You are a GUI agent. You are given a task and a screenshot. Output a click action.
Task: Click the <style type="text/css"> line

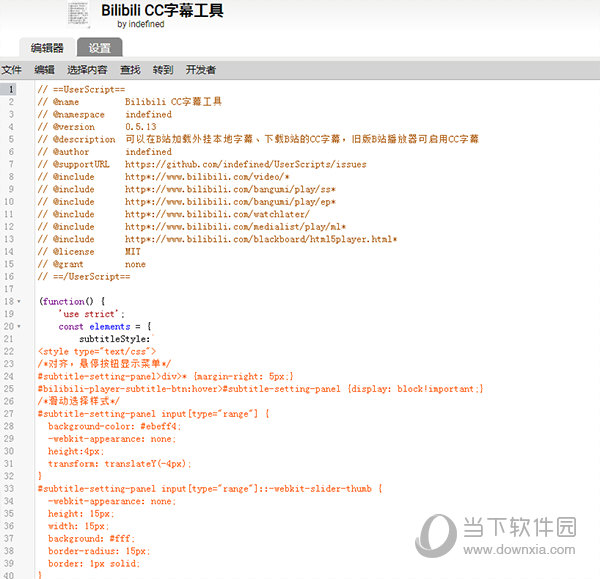97,351
